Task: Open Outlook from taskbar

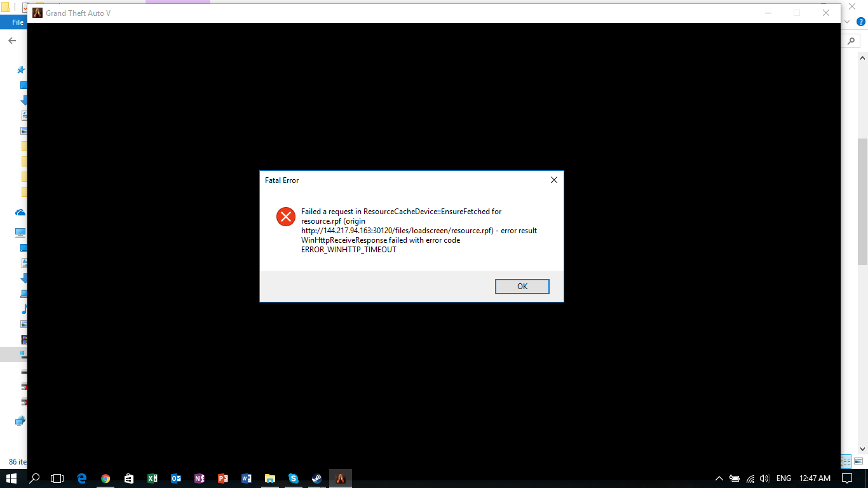Action: [x=176, y=478]
